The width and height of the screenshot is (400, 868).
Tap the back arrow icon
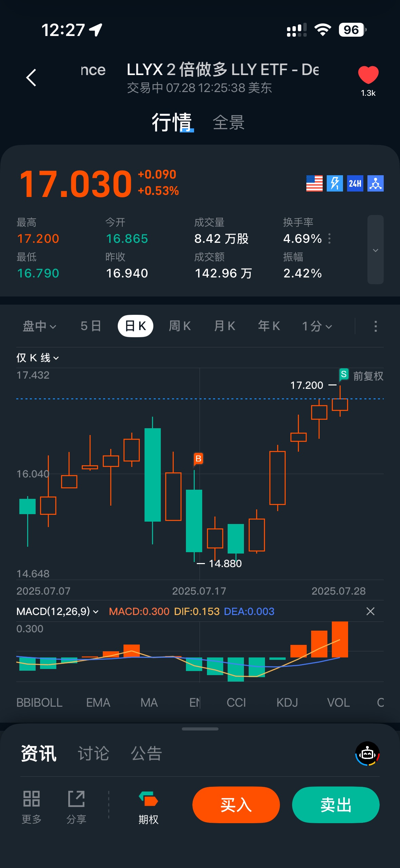pyautogui.click(x=31, y=78)
